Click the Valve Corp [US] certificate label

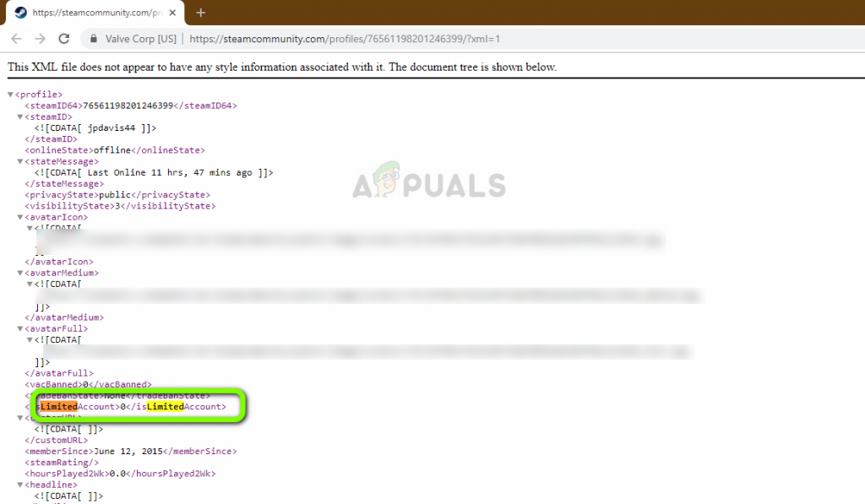141,39
